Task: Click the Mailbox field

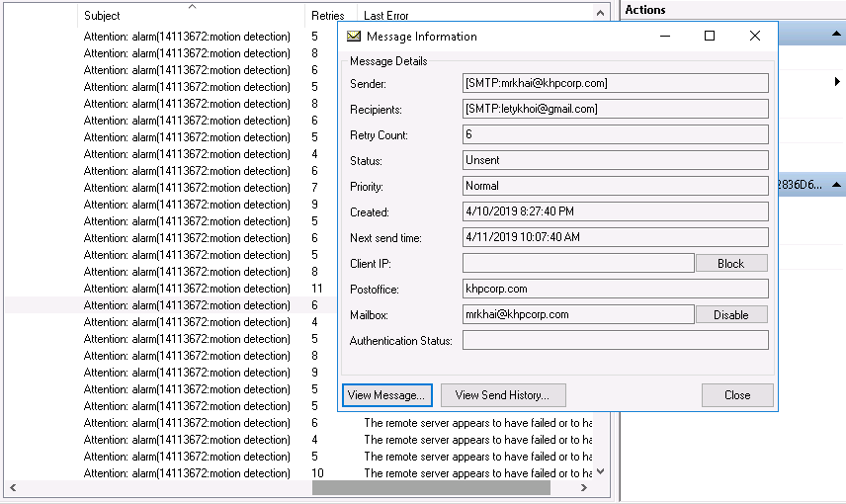Action: pyautogui.click(x=578, y=314)
